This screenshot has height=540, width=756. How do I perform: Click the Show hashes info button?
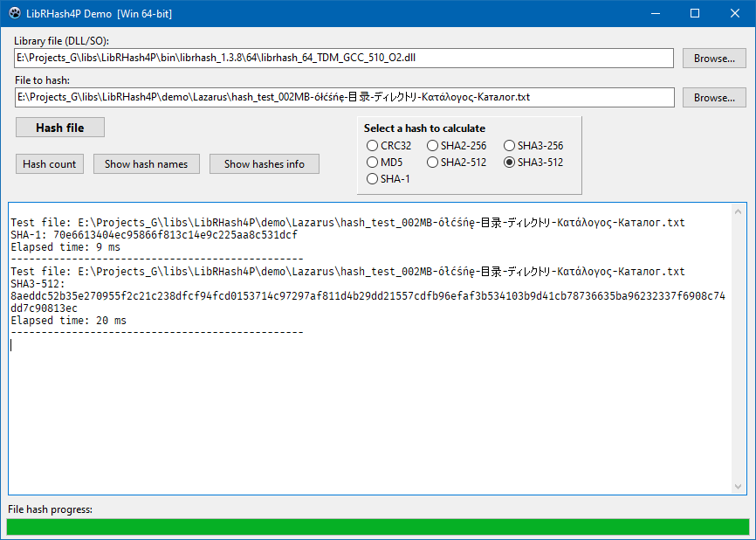pos(264,163)
